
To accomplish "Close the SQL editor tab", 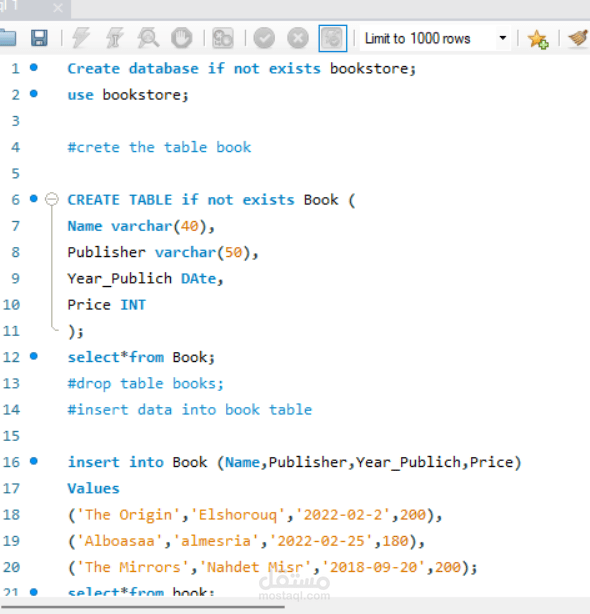I will pos(58,8).
